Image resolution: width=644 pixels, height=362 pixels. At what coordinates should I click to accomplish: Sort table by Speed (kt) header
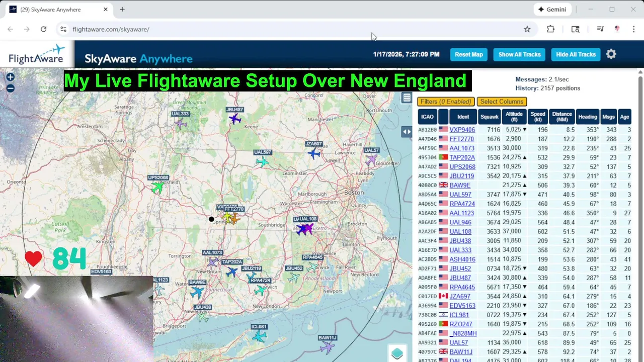coord(537,117)
